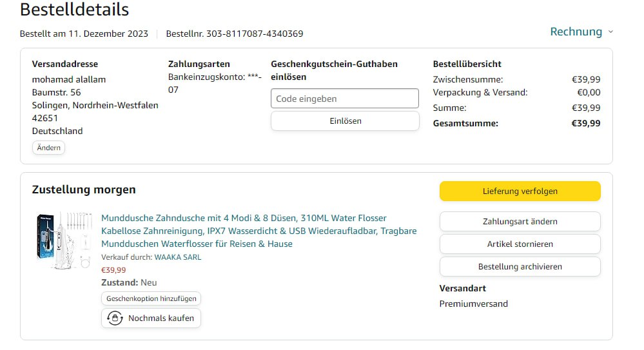Open the Munddusche Zahndusche product title link
644x350 pixels.
click(x=259, y=231)
